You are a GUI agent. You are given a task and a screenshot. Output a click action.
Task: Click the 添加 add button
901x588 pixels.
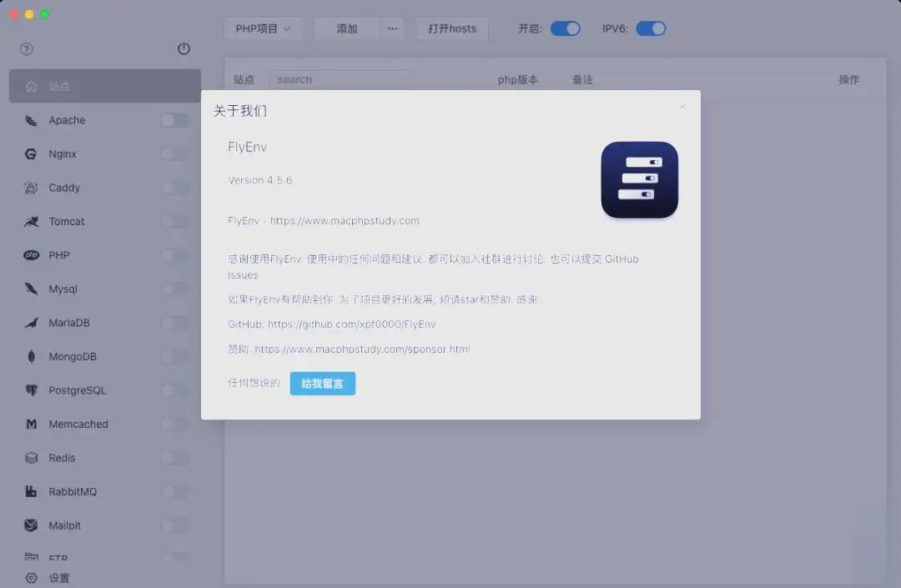click(346, 28)
